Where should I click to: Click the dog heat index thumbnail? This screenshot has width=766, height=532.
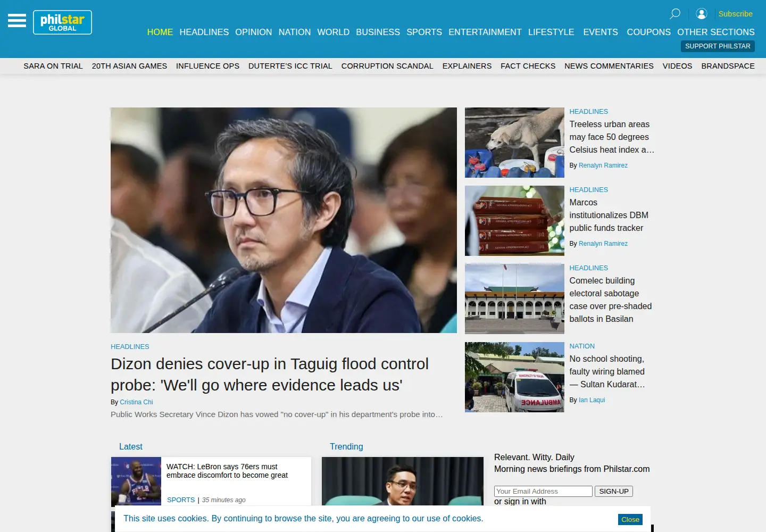point(514,143)
